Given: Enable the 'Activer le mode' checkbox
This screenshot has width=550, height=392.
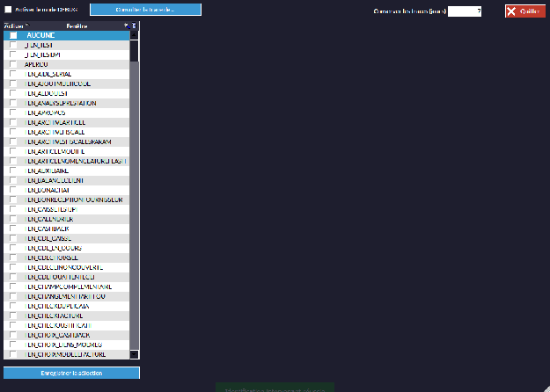Looking at the screenshot, I should click(9, 10).
